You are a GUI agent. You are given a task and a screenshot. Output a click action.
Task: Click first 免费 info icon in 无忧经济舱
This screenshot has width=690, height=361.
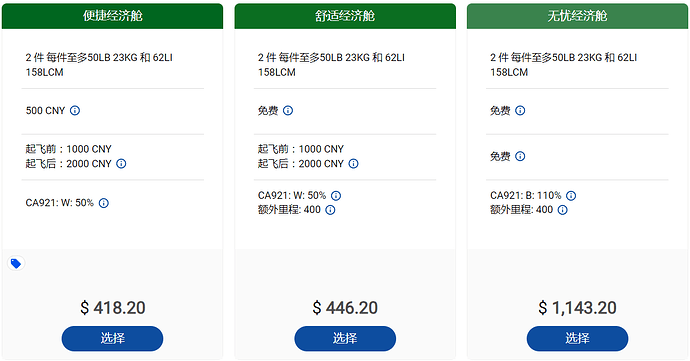pyautogui.click(x=520, y=111)
